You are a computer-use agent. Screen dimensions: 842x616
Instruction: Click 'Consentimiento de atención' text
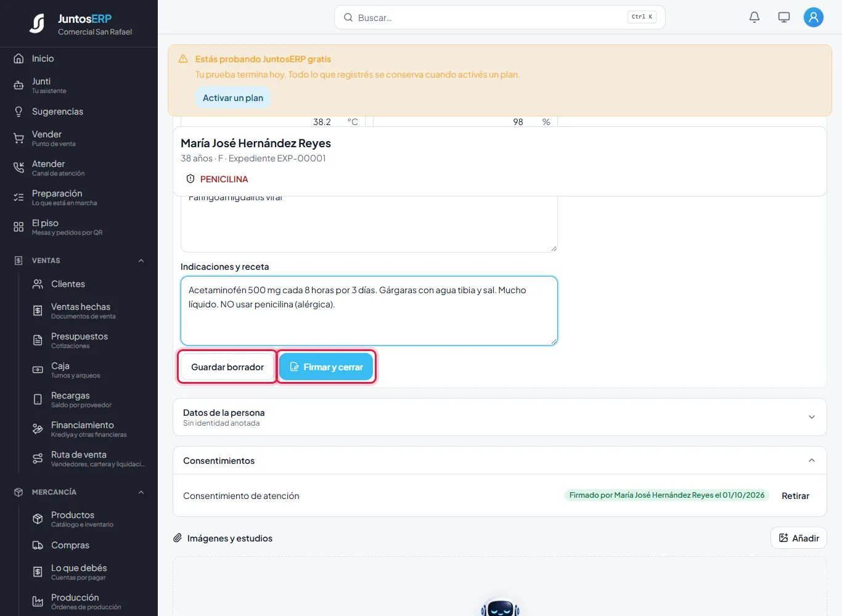[241, 496]
